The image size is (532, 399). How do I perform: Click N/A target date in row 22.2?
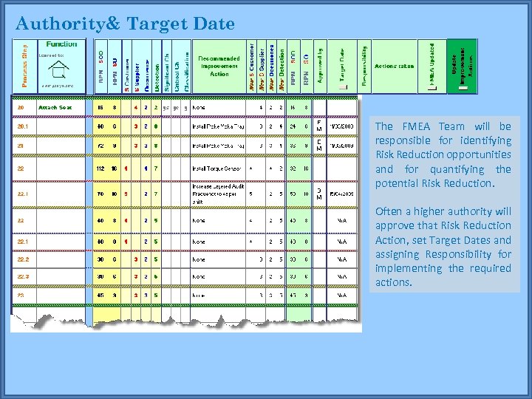point(342,259)
